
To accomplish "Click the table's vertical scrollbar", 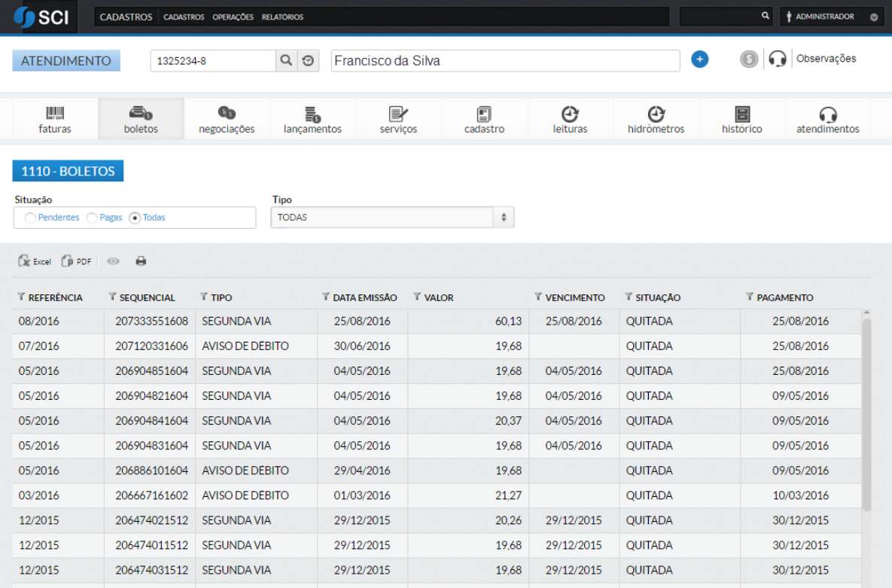I will click(866, 414).
